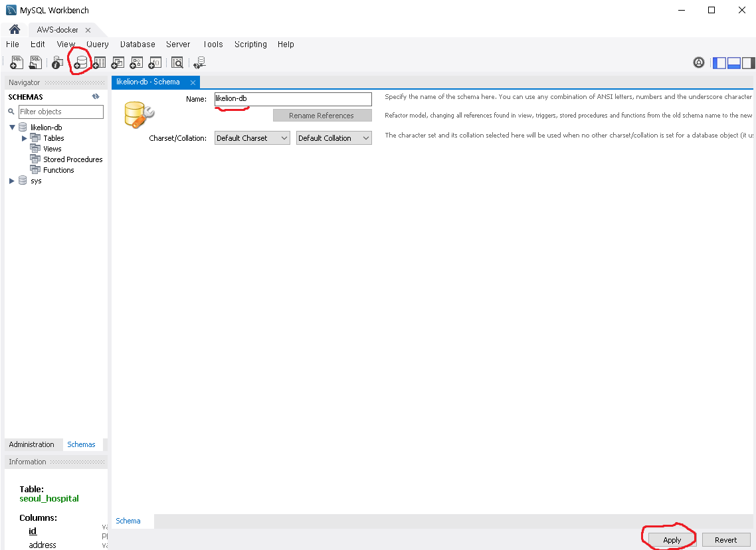Click the address column entry
756x550 pixels.
[x=43, y=545]
